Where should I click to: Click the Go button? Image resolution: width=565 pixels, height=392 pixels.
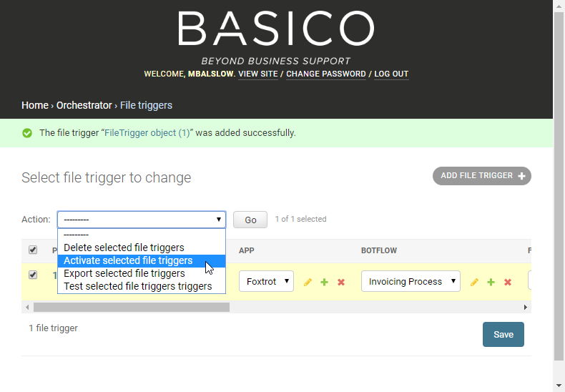click(250, 220)
